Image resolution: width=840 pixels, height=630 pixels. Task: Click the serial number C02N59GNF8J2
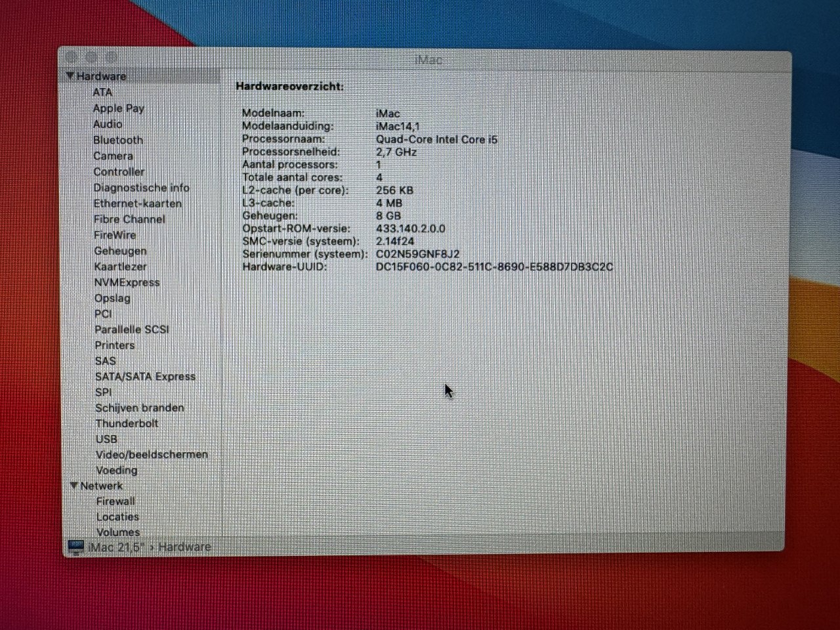click(417, 254)
